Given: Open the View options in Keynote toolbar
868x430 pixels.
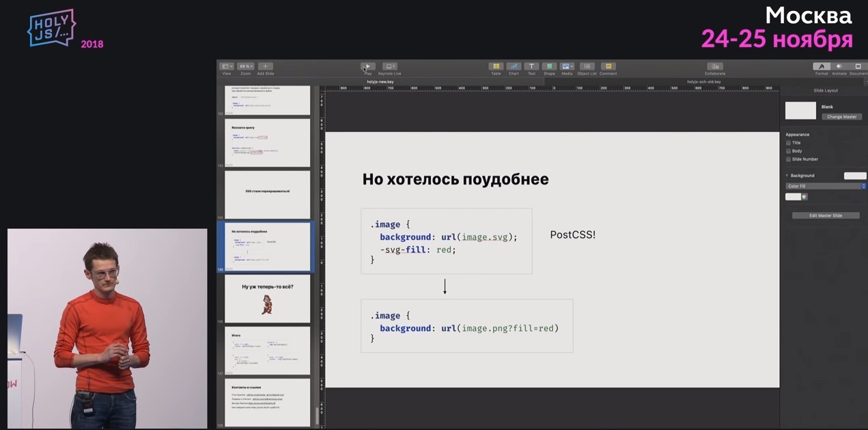Looking at the screenshot, I should pos(227,66).
